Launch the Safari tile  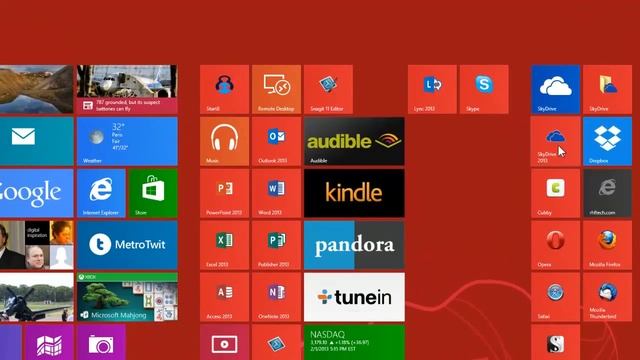click(556, 297)
